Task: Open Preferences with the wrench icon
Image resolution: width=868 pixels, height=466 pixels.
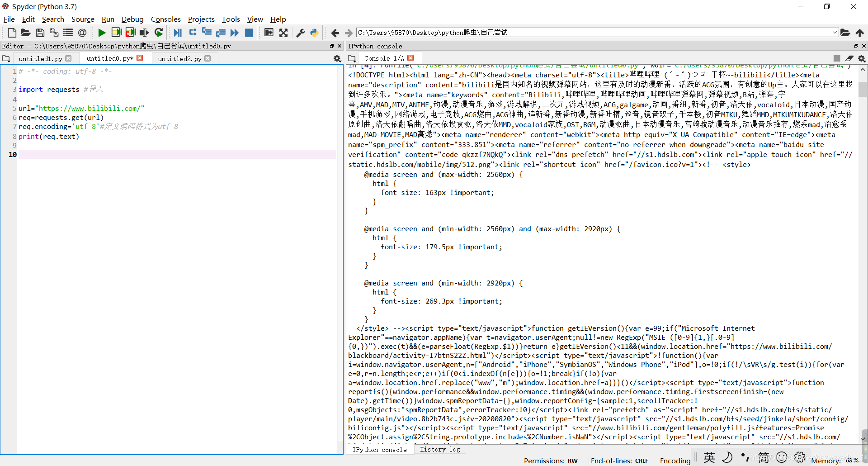Action: click(x=300, y=33)
